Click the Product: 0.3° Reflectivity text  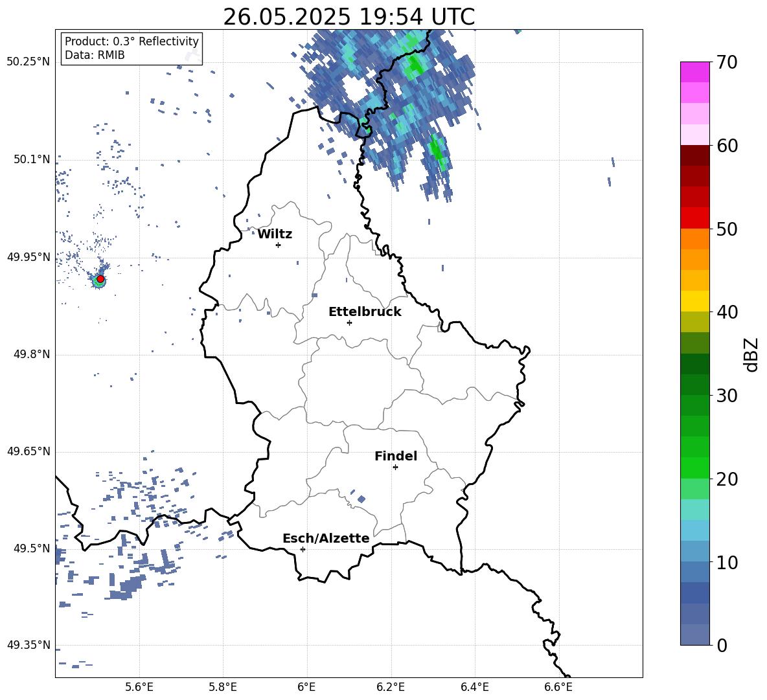[132, 41]
